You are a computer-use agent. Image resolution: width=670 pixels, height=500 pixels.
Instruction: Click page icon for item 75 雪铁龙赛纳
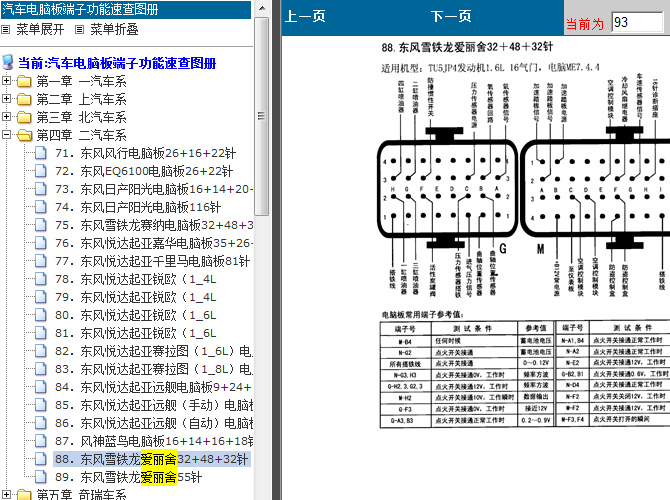[x=41, y=225]
